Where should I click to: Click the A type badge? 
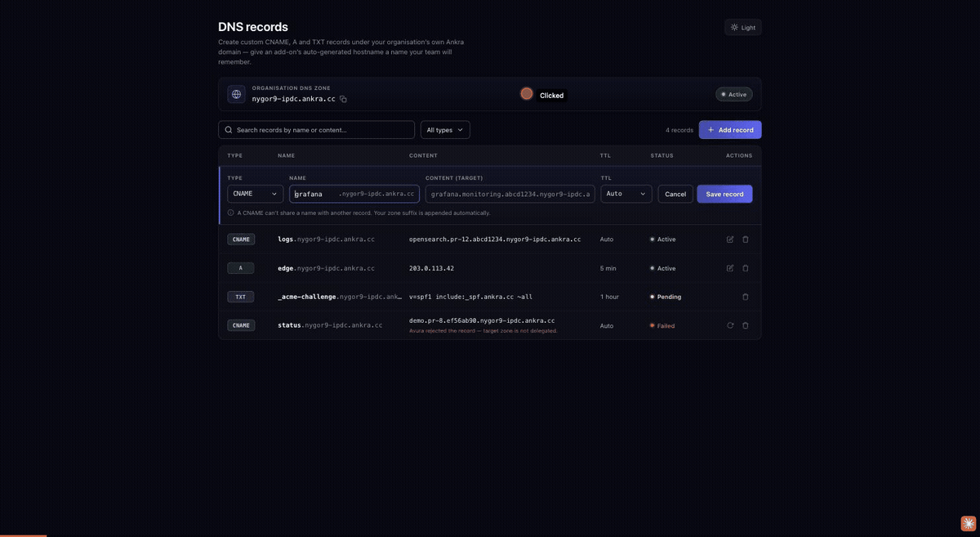click(241, 268)
